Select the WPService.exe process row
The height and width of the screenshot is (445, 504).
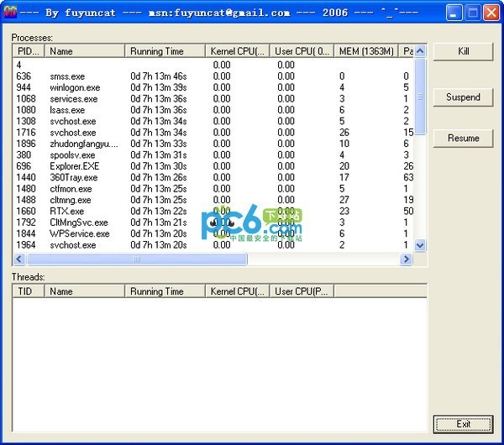pyautogui.click(x=79, y=234)
